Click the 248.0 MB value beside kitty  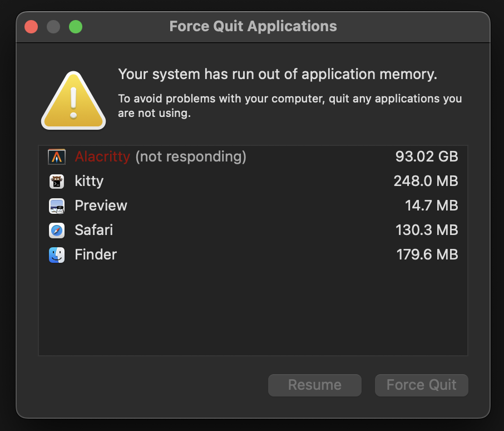427,181
